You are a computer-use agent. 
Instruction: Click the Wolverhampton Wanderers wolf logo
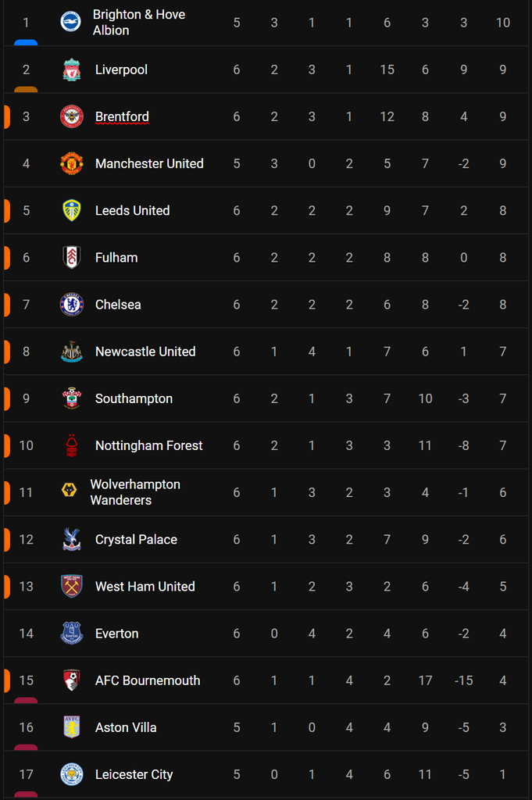click(69, 491)
